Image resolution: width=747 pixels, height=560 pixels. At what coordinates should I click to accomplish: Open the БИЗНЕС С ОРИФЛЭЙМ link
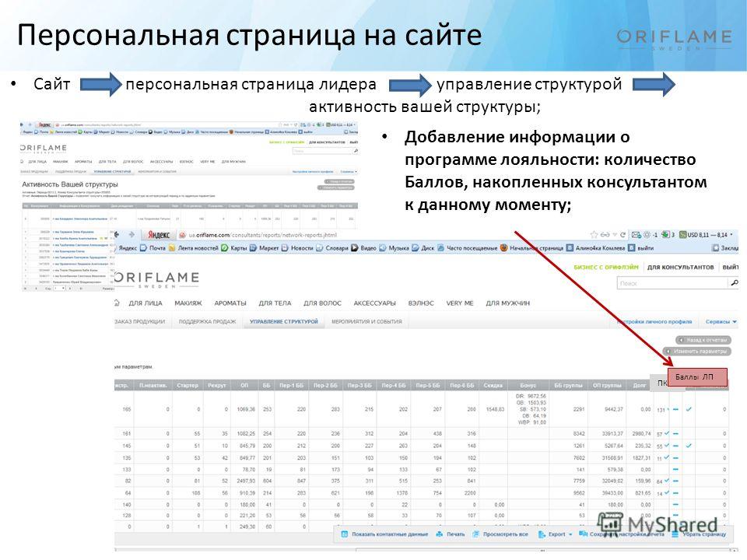[606, 267]
